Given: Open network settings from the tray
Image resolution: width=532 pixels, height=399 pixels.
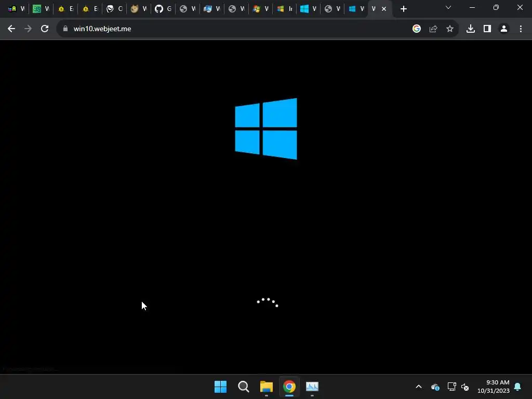Looking at the screenshot, I should tap(451, 387).
